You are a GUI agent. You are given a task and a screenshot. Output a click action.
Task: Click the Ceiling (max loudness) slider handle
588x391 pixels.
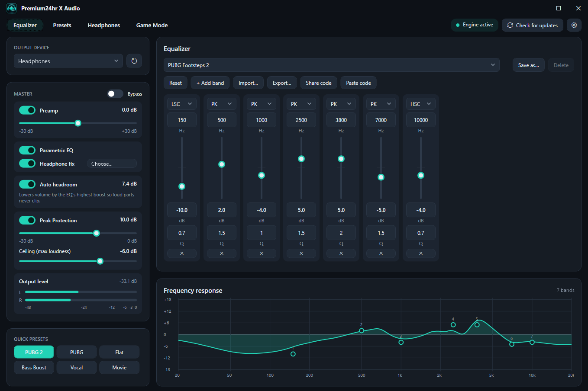click(100, 261)
